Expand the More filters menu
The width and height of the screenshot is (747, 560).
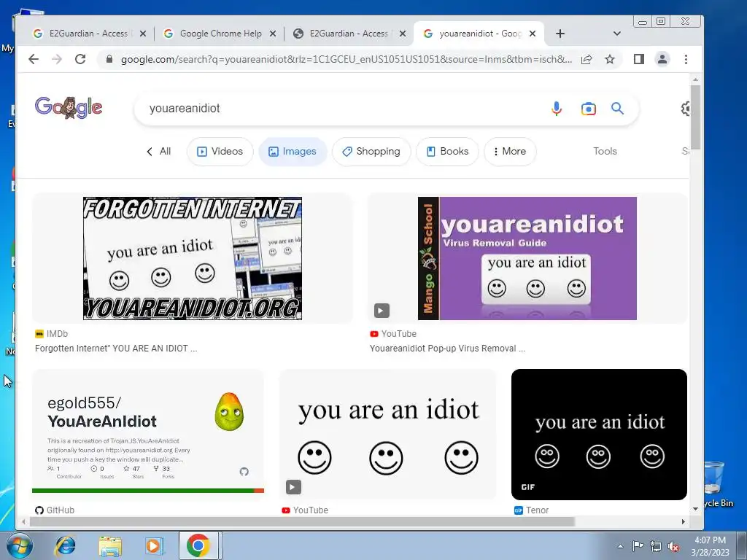coord(510,152)
